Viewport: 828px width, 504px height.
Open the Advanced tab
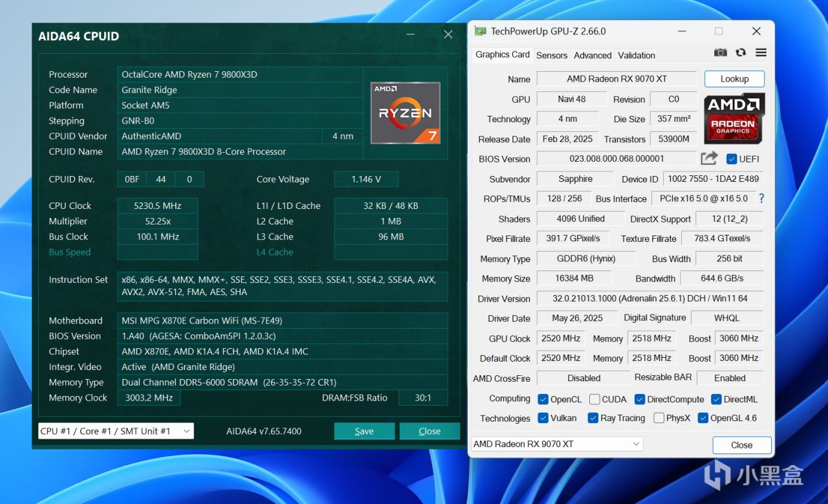pos(593,56)
